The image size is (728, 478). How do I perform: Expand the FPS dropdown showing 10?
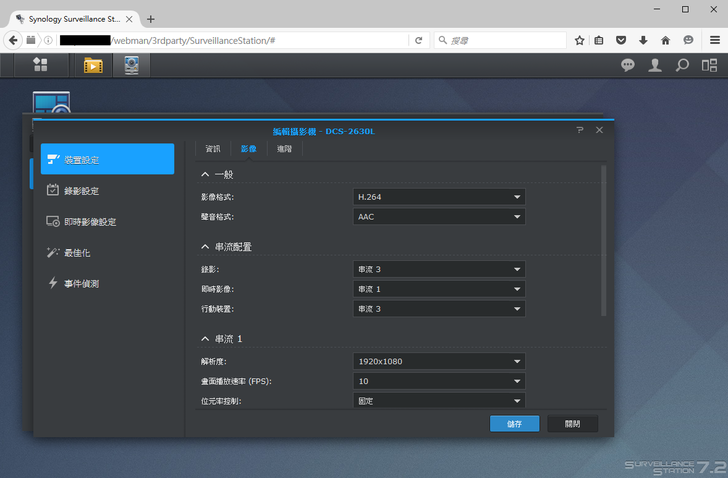tap(439, 381)
